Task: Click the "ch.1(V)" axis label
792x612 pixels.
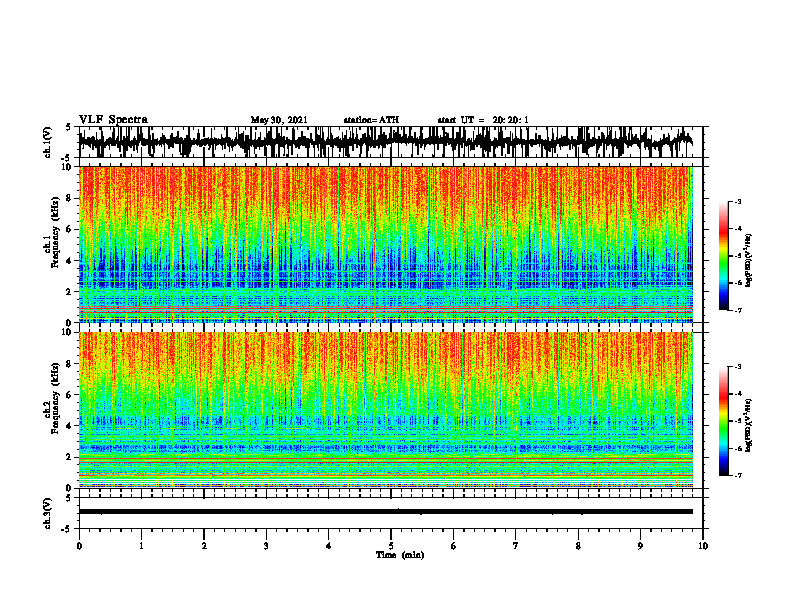Action: click(x=48, y=142)
